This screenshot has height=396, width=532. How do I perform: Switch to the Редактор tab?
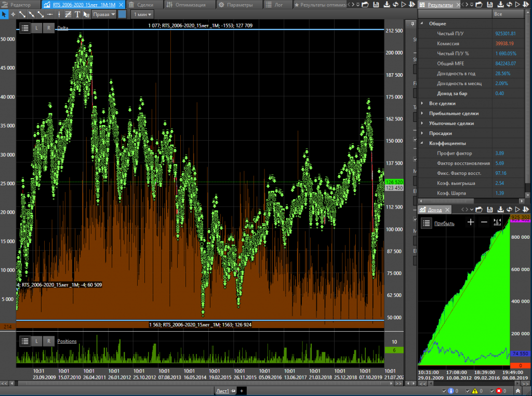tap(20, 5)
